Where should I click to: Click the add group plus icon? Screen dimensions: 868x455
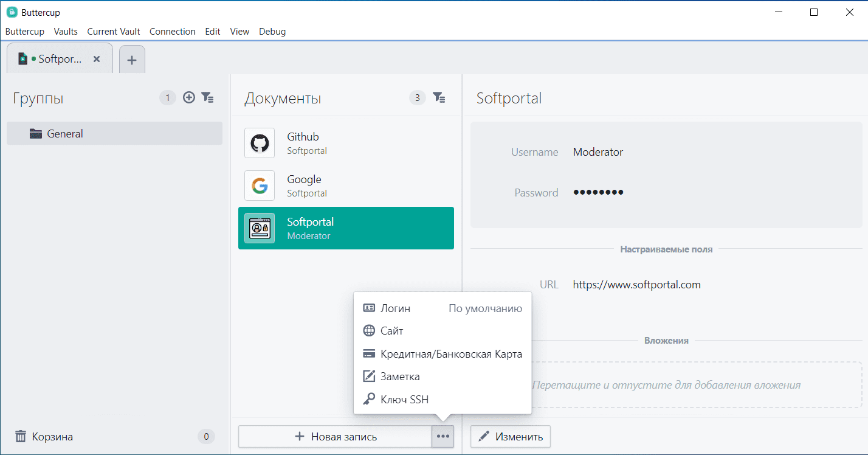pos(189,97)
